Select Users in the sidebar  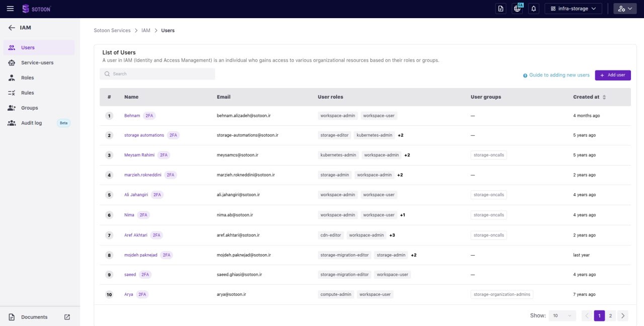pos(39,48)
